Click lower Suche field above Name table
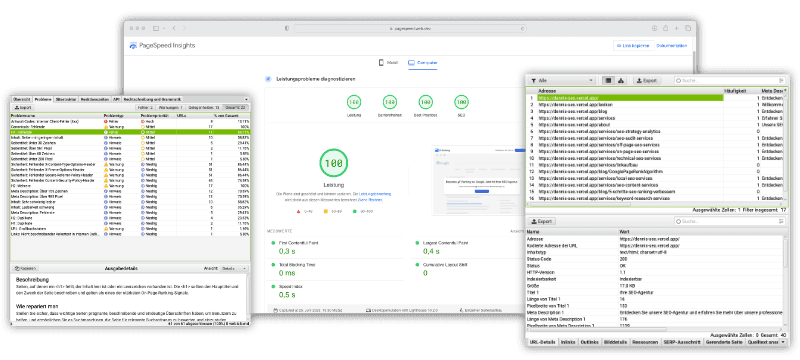This screenshot has width=800, height=360. coord(730,221)
